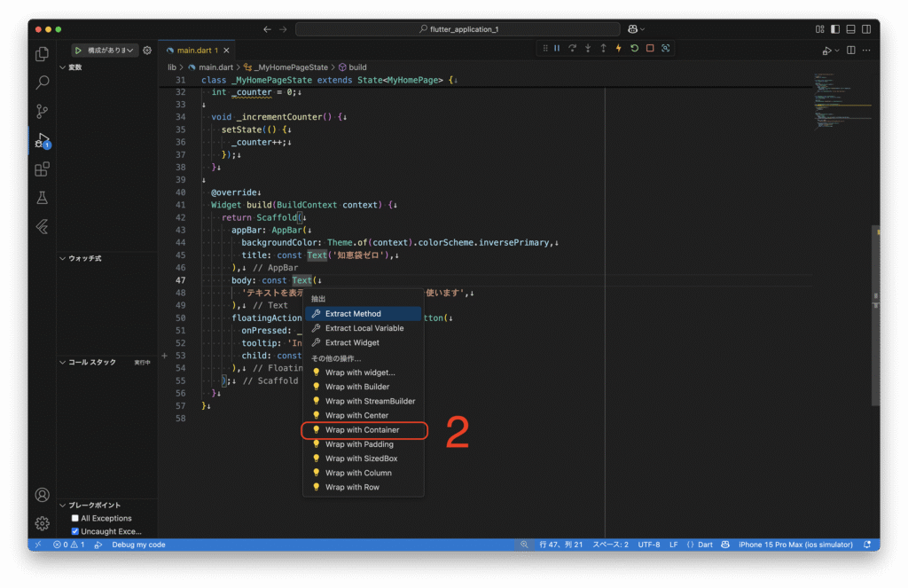Image resolution: width=908 pixels, height=588 pixels.
Task: Click the flutter_application_1 command center search box
Action: 458,29
